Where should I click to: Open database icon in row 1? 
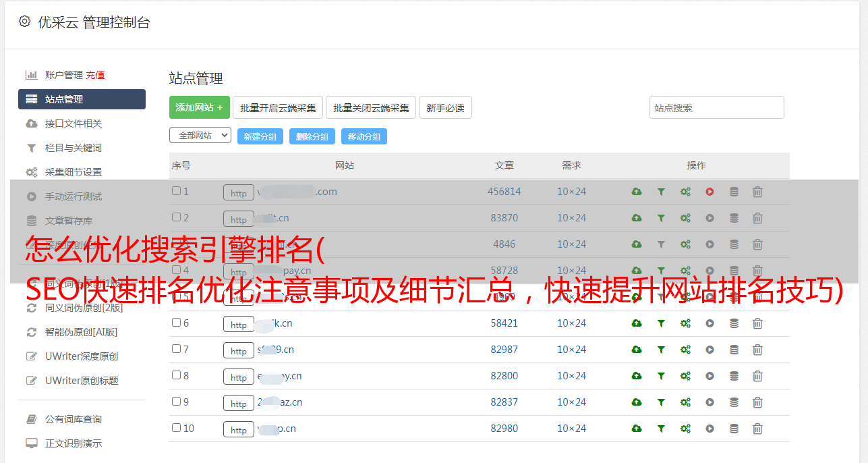coord(734,192)
